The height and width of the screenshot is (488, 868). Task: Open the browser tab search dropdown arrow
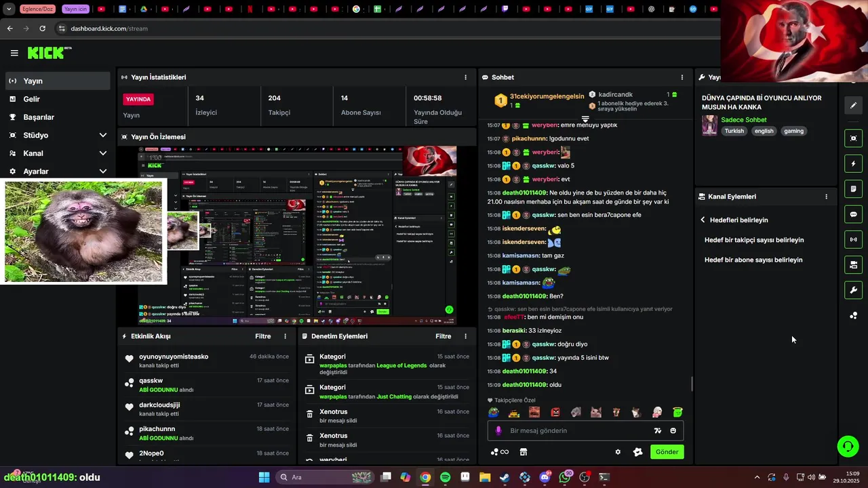[9, 9]
